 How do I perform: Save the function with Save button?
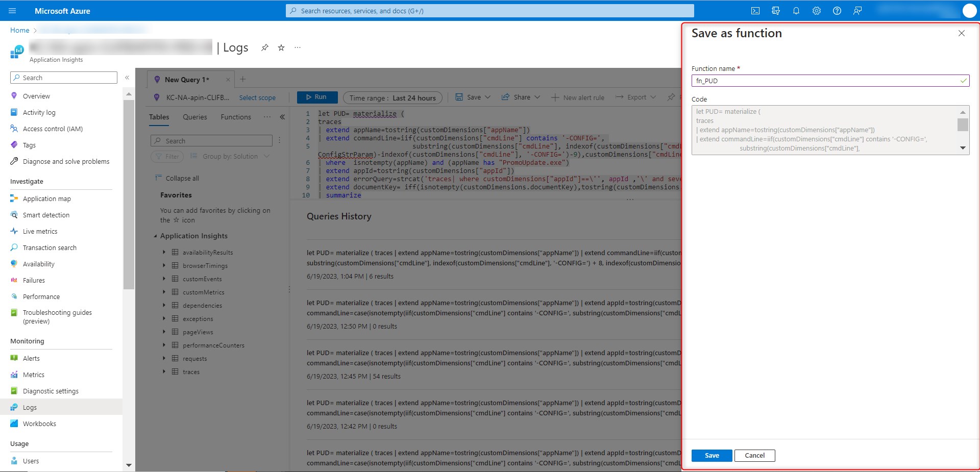click(x=712, y=456)
